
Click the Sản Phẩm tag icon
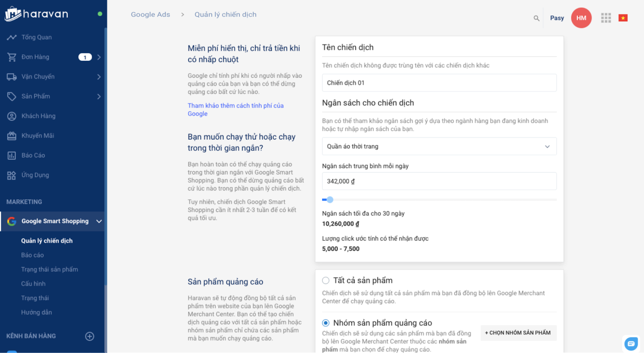click(12, 96)
